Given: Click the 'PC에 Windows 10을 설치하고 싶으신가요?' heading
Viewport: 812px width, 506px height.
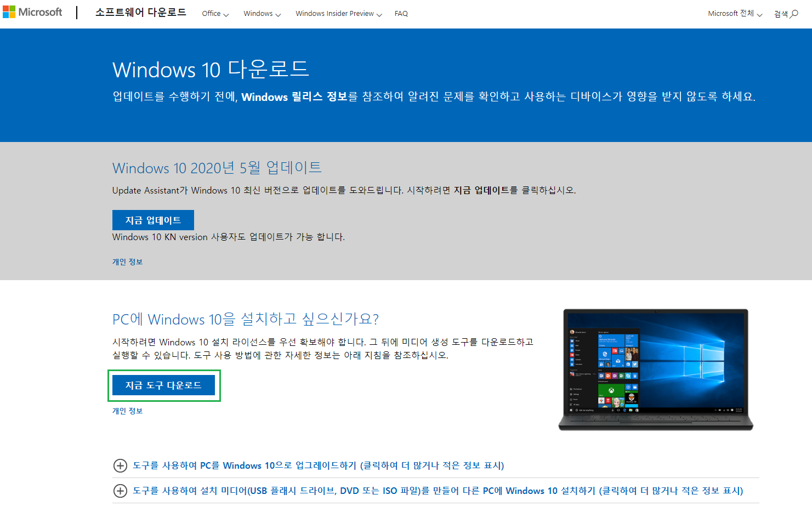Looking at the screenshot, I should [246, 319].
